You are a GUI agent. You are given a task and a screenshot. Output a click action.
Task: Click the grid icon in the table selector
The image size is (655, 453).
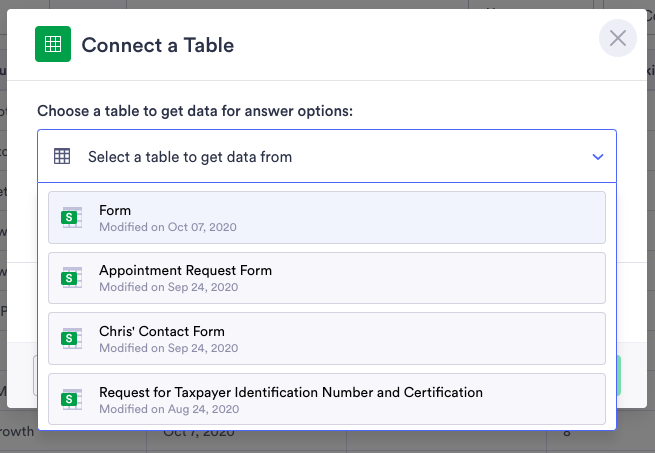pos(62,156)
